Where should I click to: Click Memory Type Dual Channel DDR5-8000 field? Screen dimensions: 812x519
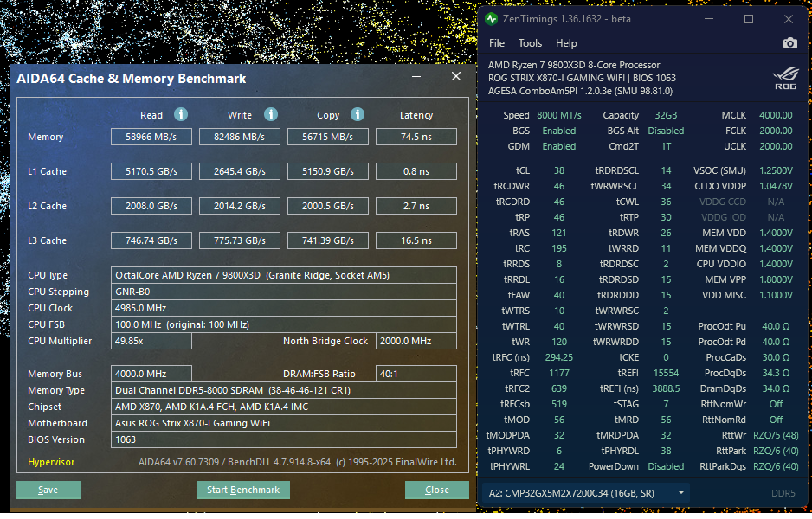pos(284,390)
